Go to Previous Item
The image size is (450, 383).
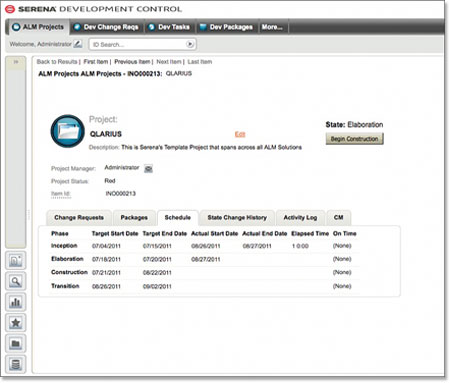(x=132, y=62)
